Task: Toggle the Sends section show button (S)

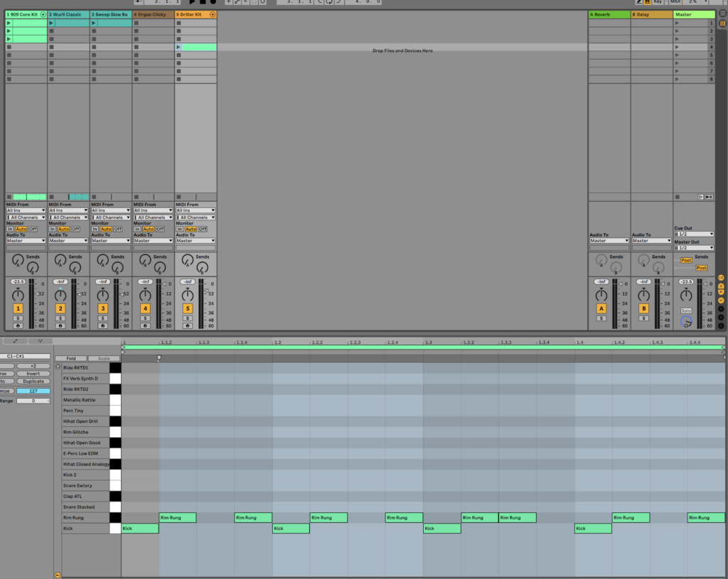Action: coord(721,286)
